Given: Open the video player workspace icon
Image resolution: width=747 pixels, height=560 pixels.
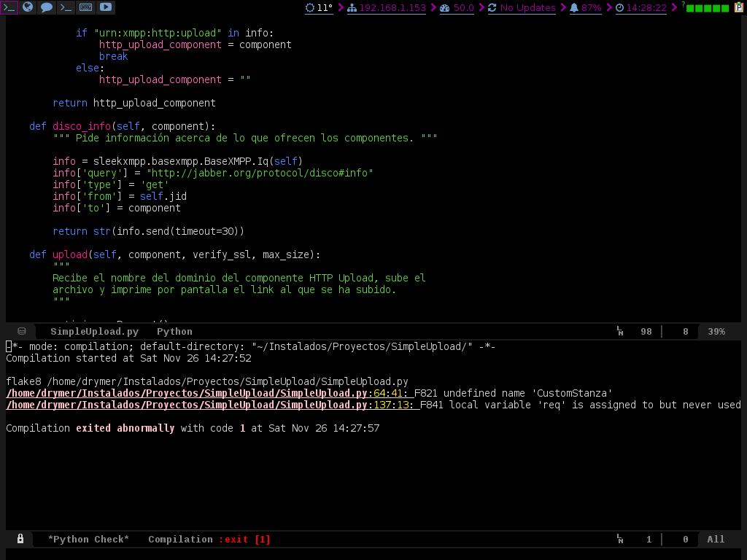Looking at the screenshot, I should (x=106, y=7).
